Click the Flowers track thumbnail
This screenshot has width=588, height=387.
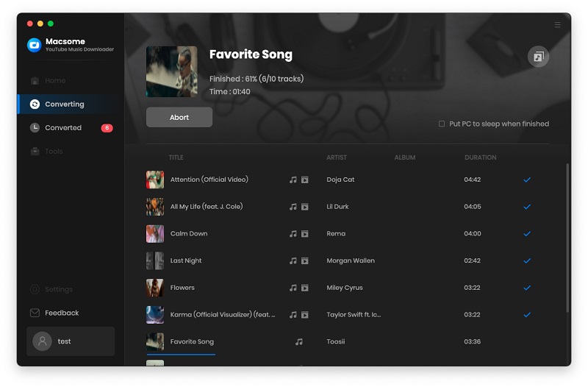click(x=155, y=288)
